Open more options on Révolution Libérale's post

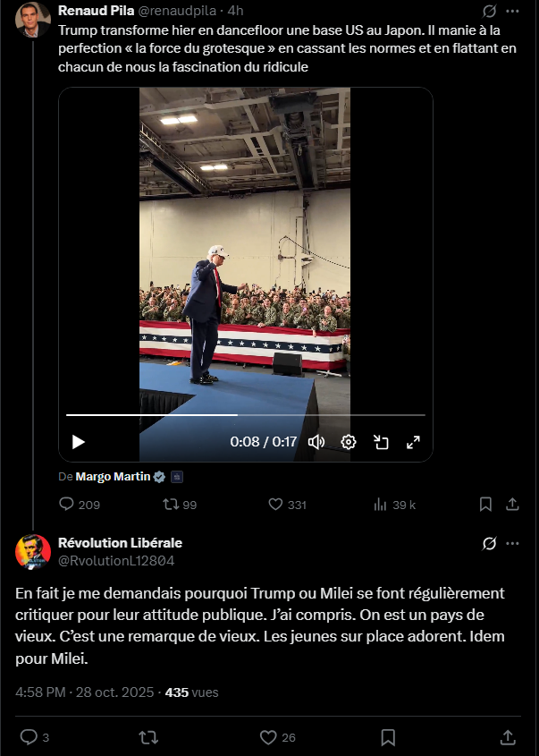pyautogui.click(x=512, y=543)
